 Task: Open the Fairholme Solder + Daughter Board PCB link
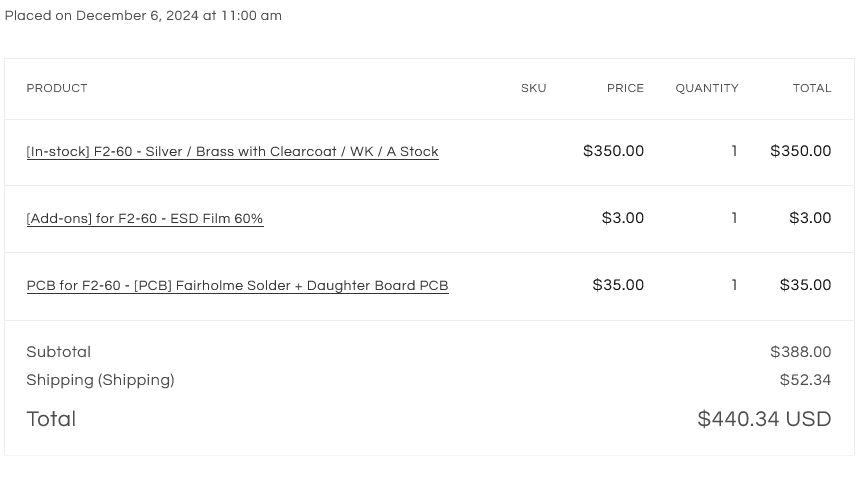(237, 286)
